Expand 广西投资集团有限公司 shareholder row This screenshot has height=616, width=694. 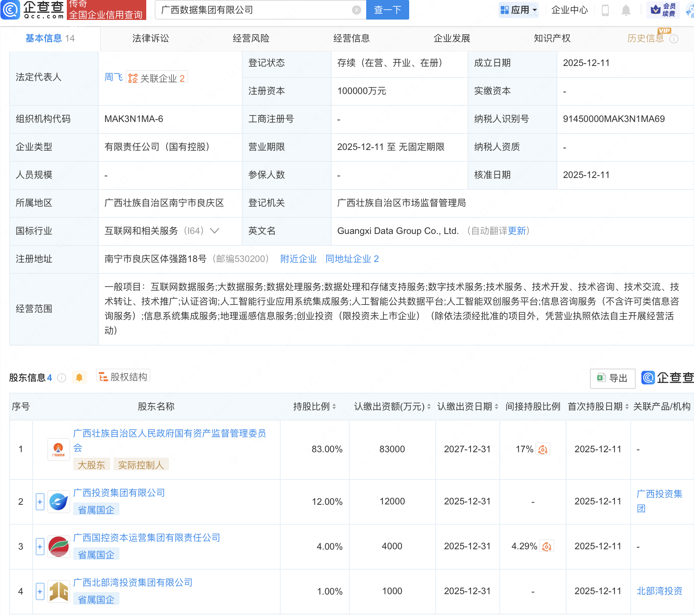click(40, 502)
